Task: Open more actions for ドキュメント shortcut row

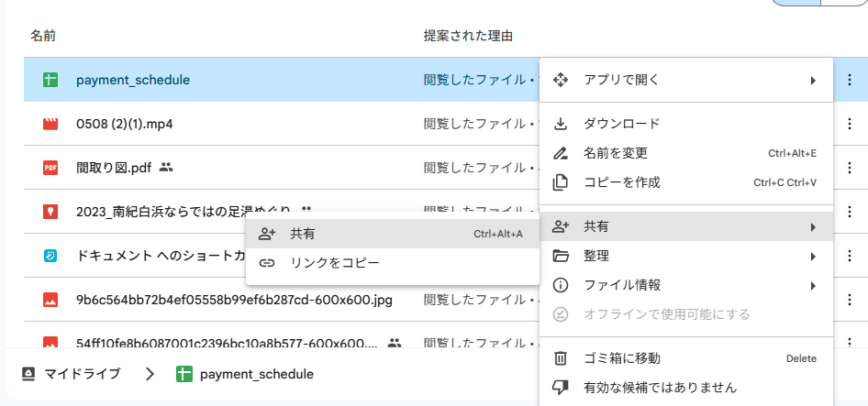Action: 849,256
